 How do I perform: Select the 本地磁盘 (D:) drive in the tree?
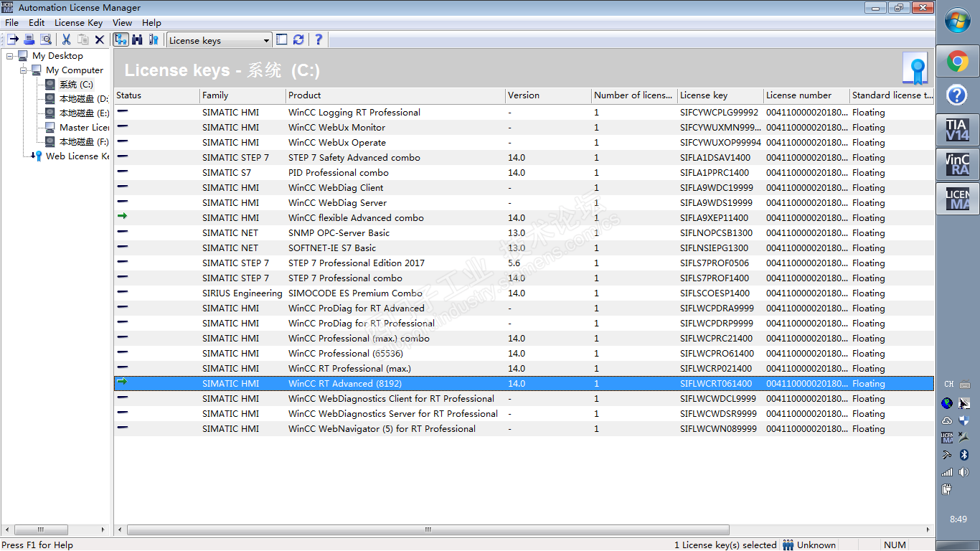click(x=83, y=99)
